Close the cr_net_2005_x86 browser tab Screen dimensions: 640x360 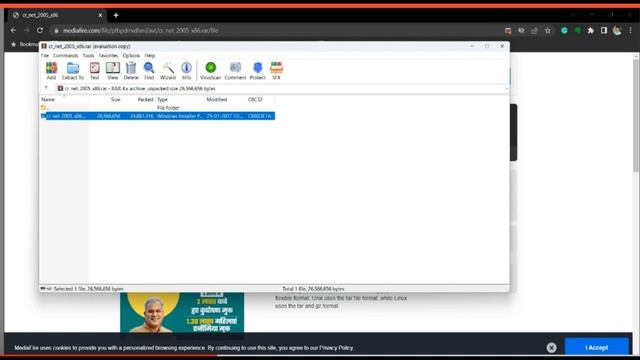[x=100, y=15]
